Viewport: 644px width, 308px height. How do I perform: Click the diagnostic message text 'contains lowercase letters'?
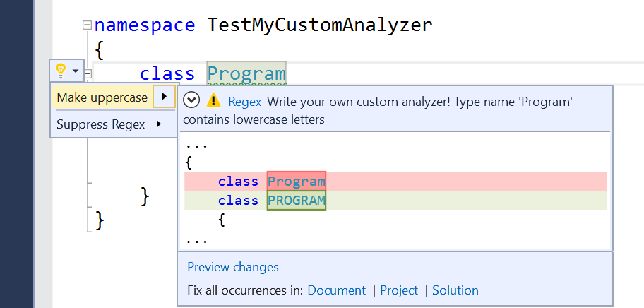[254, 119]
